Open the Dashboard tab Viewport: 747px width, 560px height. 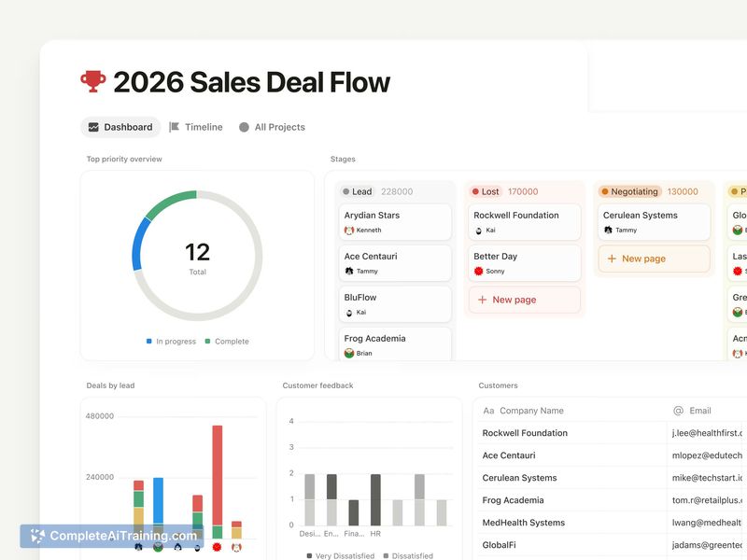tap(120, 127)
